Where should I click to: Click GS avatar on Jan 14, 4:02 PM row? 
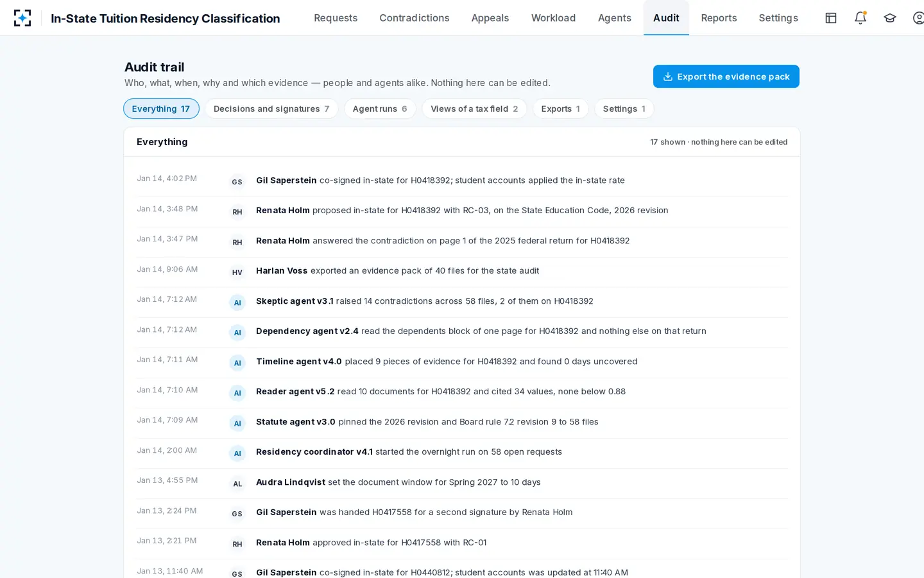(x=237, y=182)
